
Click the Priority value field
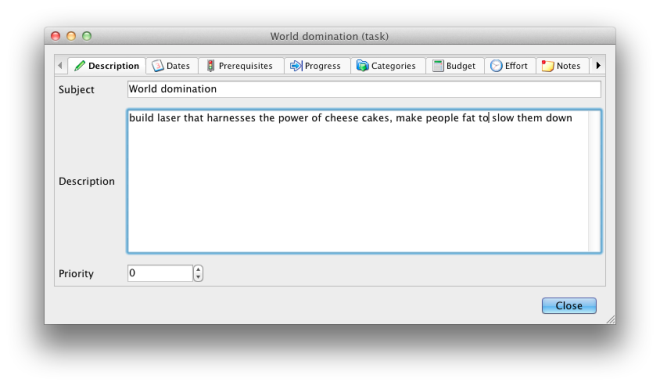(160, 273)
